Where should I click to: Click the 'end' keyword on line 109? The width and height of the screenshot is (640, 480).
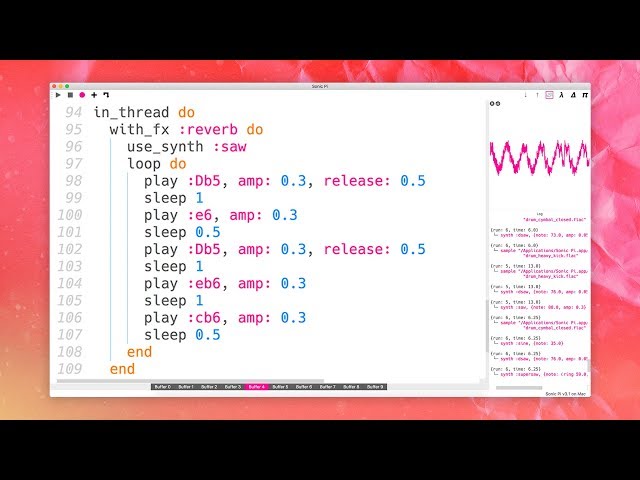click(x=122, y=369)
